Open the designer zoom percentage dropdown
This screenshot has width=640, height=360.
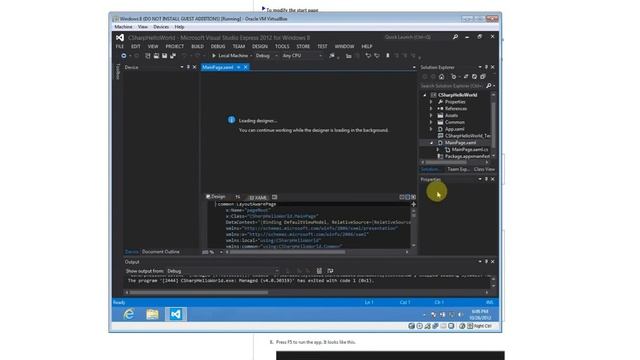click(x=221, y=252)
